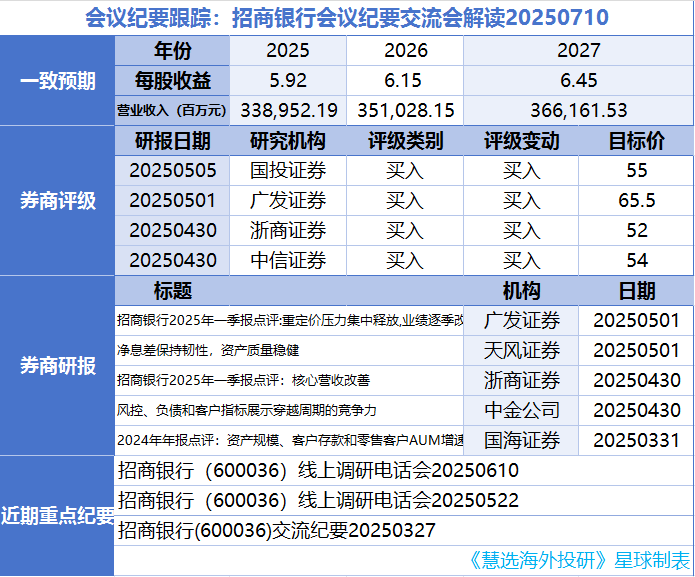Click the 买入 rating change for 中信证券
Viewport: 695px width, 577px height.
point(521,261)
